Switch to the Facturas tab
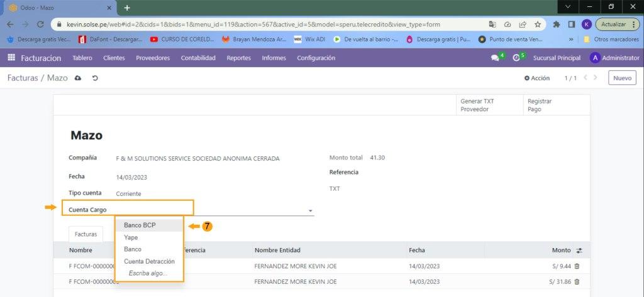This screenshot has height=297, width=644. [86, 234]
